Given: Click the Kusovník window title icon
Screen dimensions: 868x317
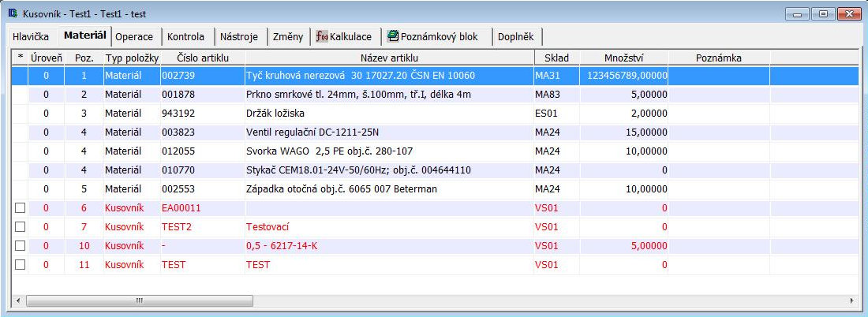Looking at the screenshot, I should tap(13, 13).
